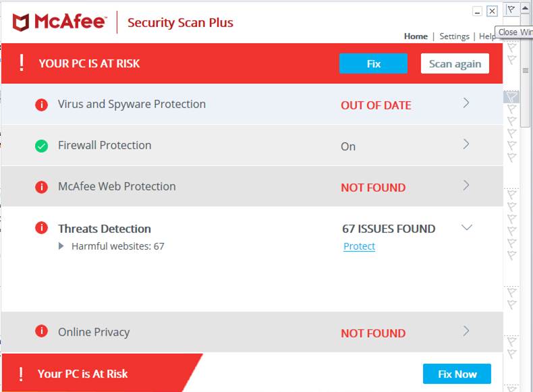Open the Settings menu item
The height and width of the screenshot is (392, 533).
pyautogui.click(x=454, y=36)
